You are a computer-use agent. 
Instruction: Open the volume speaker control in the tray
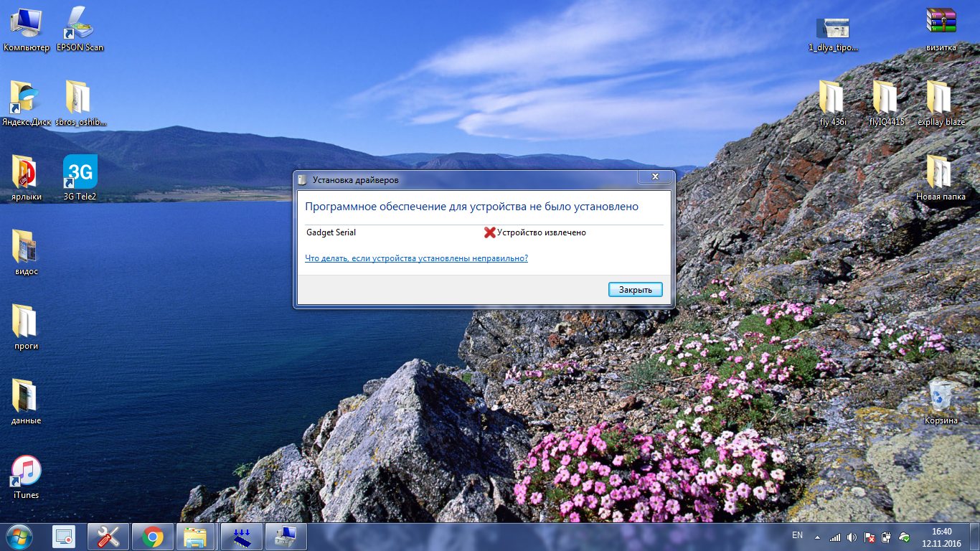pos(852,537)
